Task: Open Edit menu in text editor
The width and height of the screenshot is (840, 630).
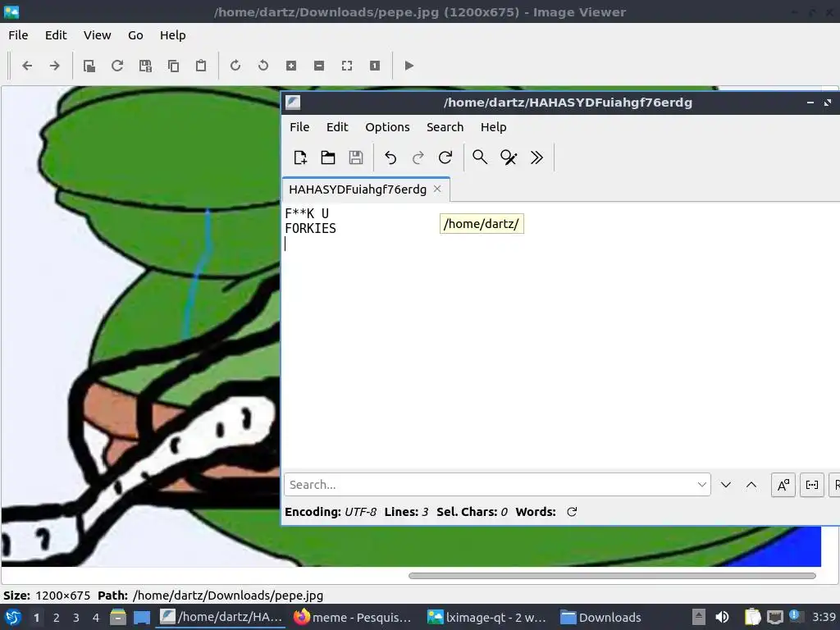Action: pyautogui.click(x=337, y=127)
